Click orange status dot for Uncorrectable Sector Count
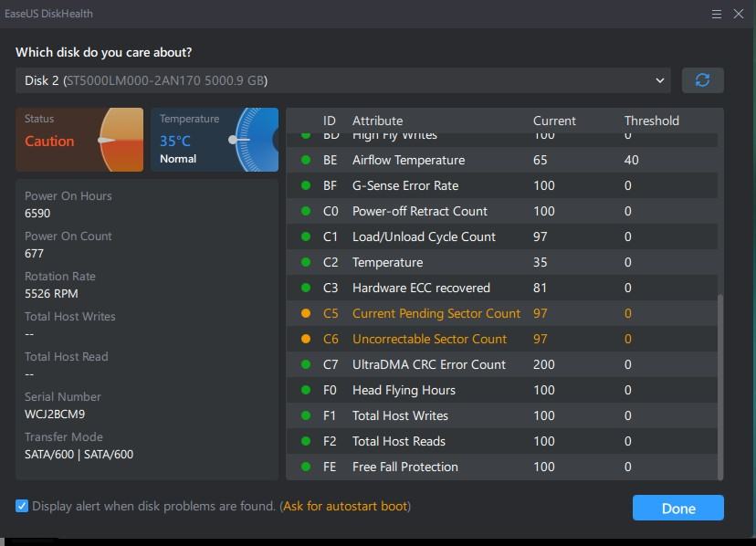Viewport: 756px width, 546px height. [x=306, y=339]
